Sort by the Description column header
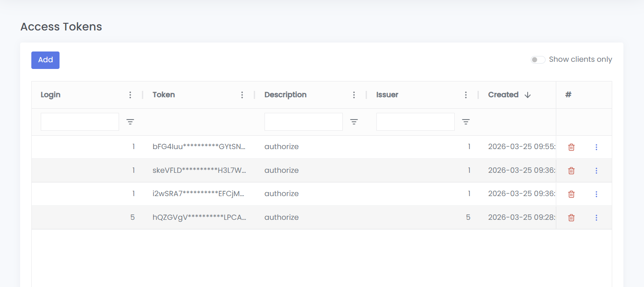The height and width of the screenshot is (287, 644). click(286, 95)
